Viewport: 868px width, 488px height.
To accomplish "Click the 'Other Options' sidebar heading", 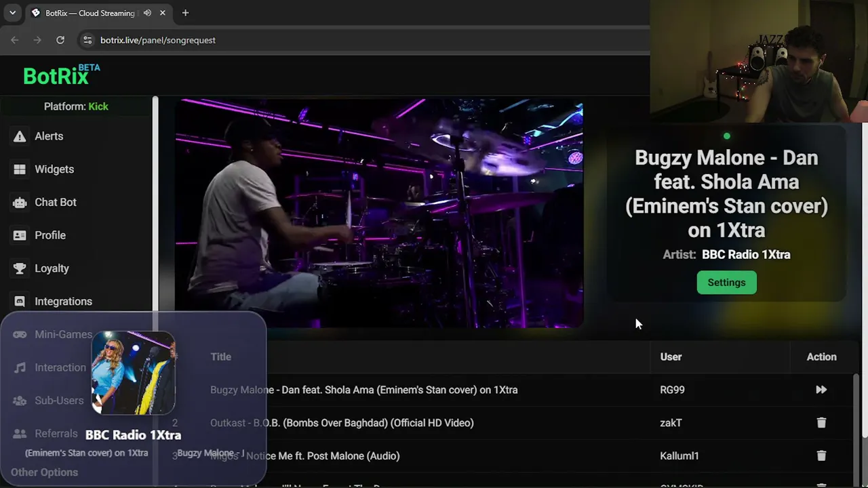I will 44,472.
